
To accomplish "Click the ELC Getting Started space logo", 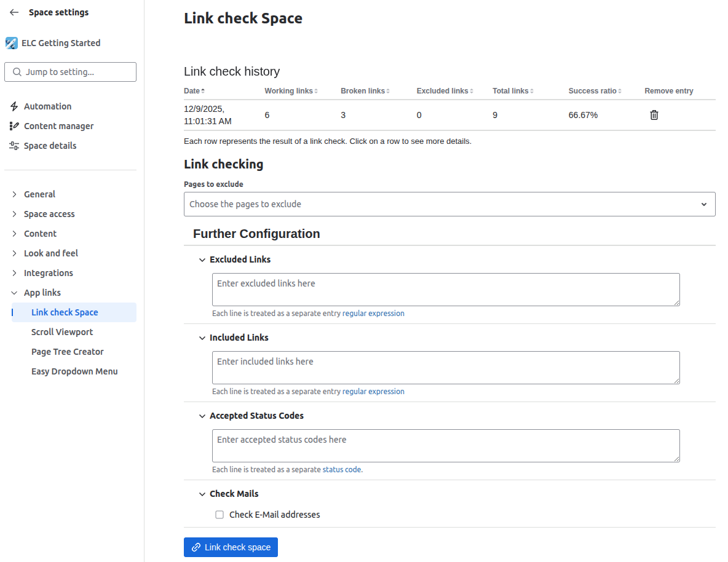I will pos(12,43).
